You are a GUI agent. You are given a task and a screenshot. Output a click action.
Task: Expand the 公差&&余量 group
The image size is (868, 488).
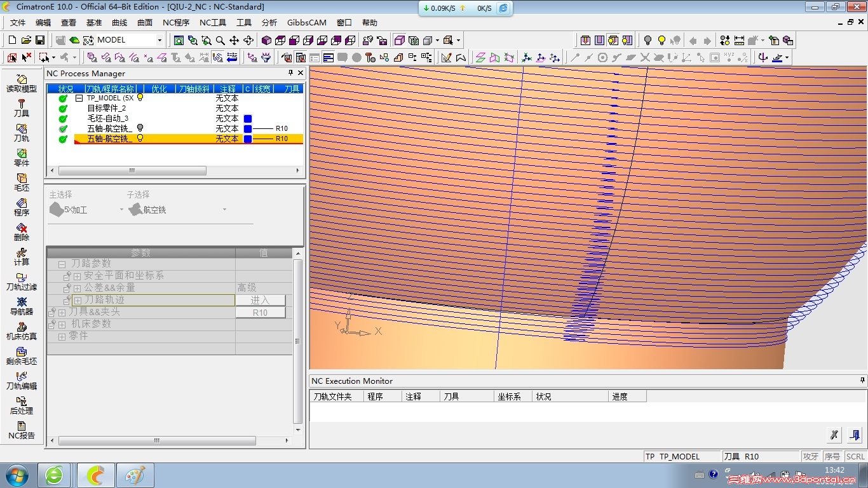(x=77, y=288)
